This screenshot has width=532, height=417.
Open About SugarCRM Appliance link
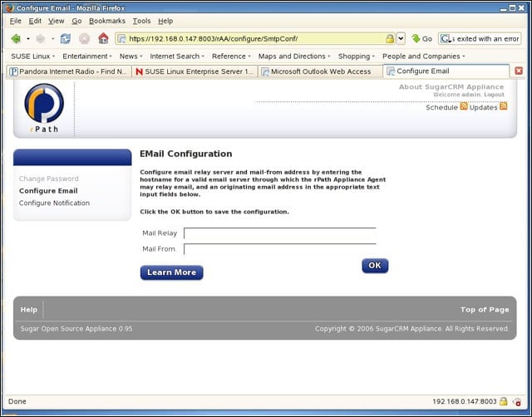(x=451, y=86)
